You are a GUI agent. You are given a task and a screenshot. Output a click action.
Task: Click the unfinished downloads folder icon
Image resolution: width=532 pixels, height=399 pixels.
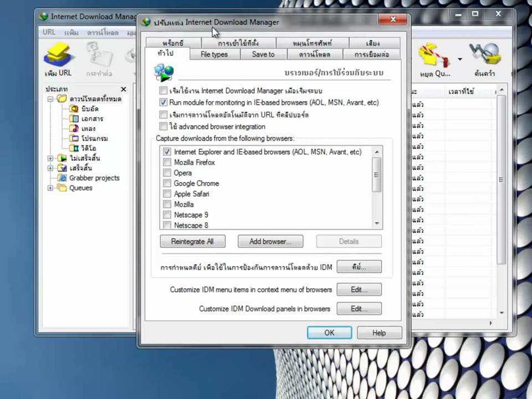tap(62, 158)
